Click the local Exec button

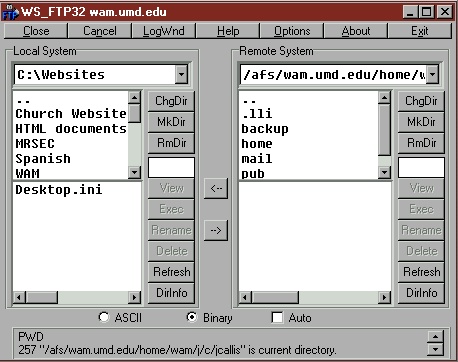pyautogui.click(x=171, y=209)
